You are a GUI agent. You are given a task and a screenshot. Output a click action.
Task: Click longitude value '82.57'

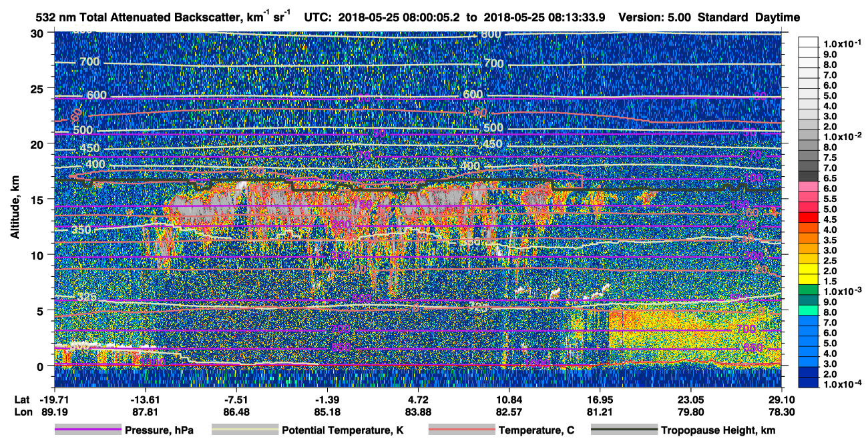point(509,412)
